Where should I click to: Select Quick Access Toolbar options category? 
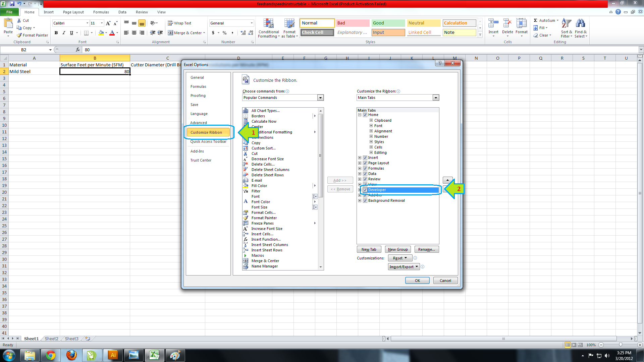208,141
